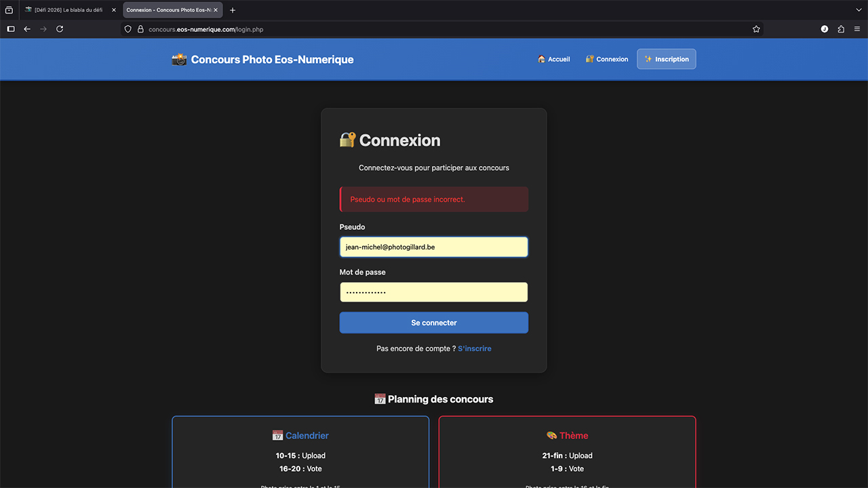868x488 pixels.
Task: Close the Connexion tab
Action: pyautogui.click(x=216, y=10)
